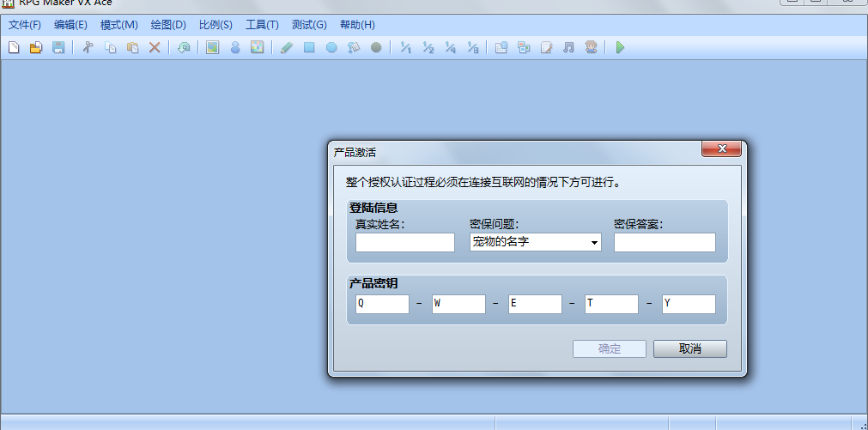Click the Save Project floppy icon
868x430 pixels.
tap(58, 47)
